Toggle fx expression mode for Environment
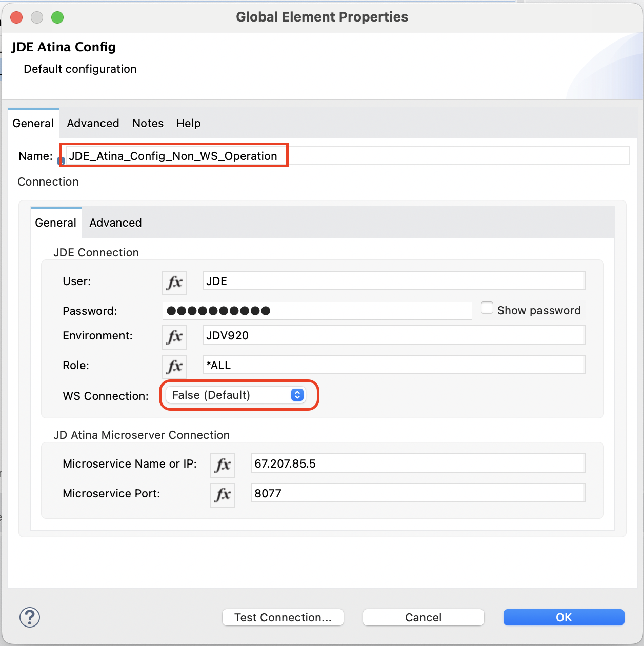The height and width of the screenshot is (646, 644). point(174,337)
